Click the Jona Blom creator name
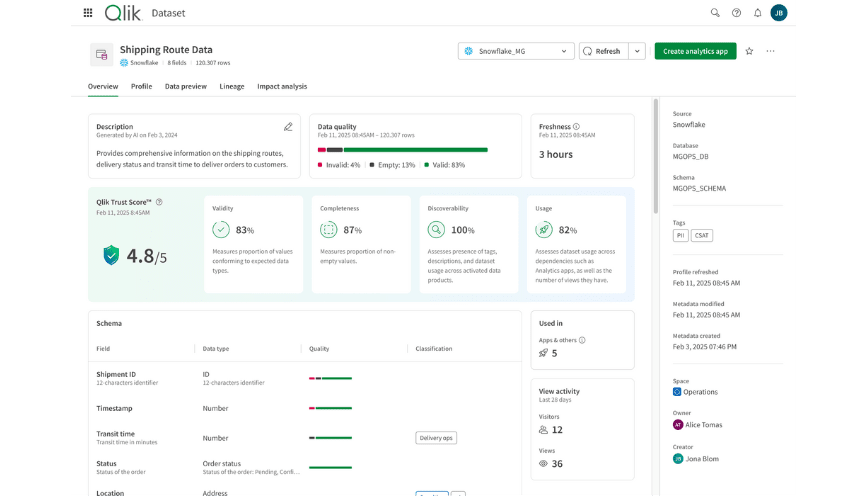Viewport: 846px width, 496px height. (x=702, y=459)
